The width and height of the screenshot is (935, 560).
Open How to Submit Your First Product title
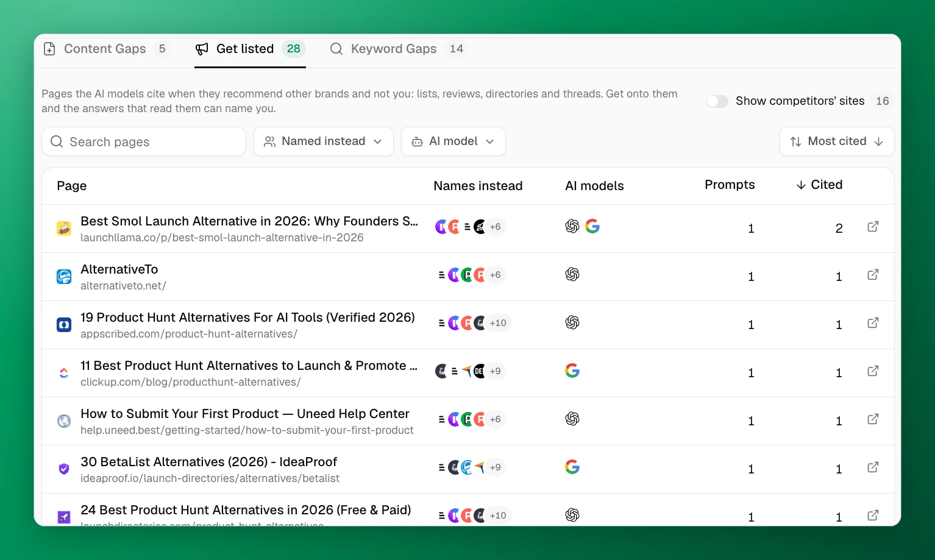click(x=245, y=414)
